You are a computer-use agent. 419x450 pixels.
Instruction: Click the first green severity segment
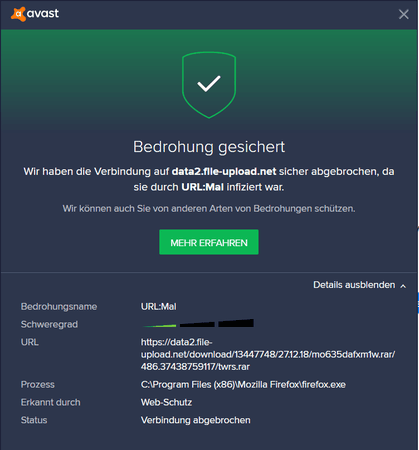159,326
